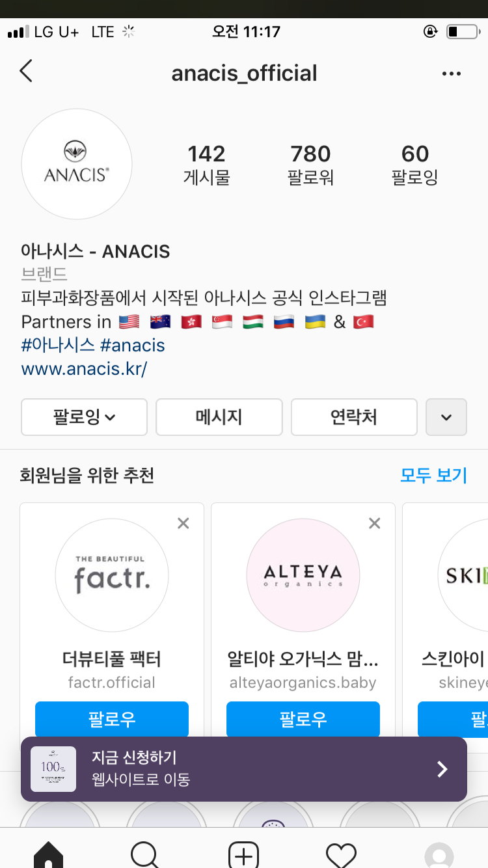This screenshot has height=868, width=488.
Task: Dismiss the alteyaorganics.baby suggestion with X
Action: pos(374,523)
